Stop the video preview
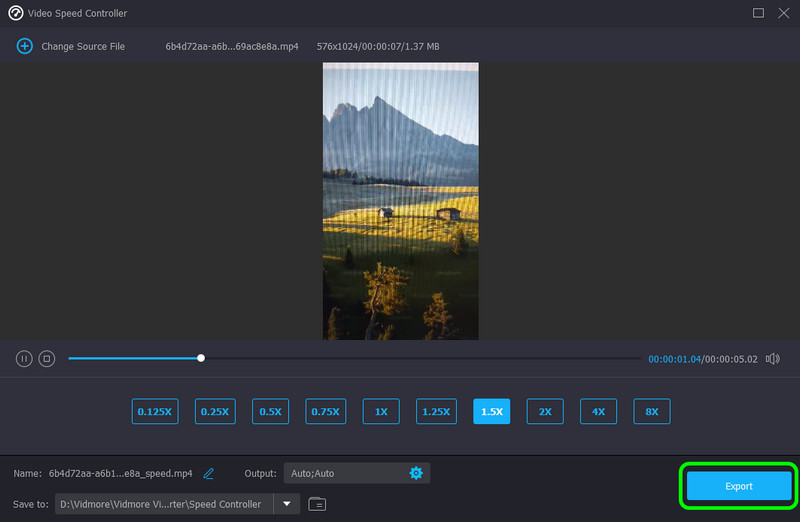 [x=46, y=358]
